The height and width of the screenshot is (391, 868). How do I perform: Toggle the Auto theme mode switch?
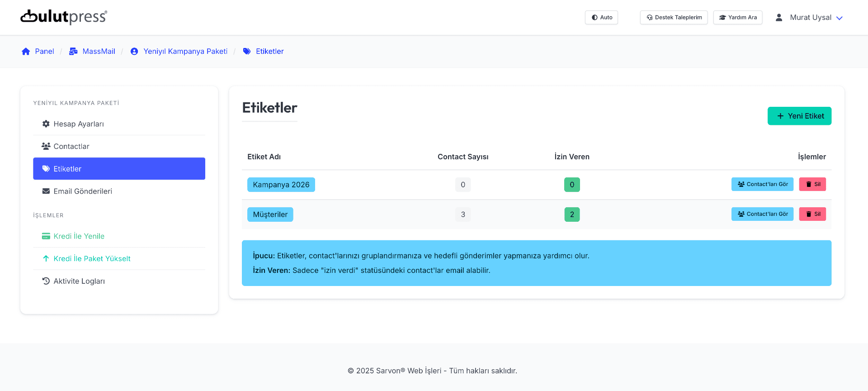click(x=601, y=18)
